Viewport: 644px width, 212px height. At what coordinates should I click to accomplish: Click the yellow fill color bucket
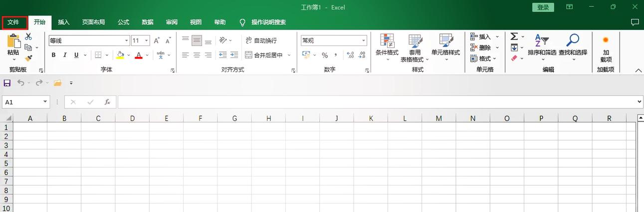(x=120, y=55)
